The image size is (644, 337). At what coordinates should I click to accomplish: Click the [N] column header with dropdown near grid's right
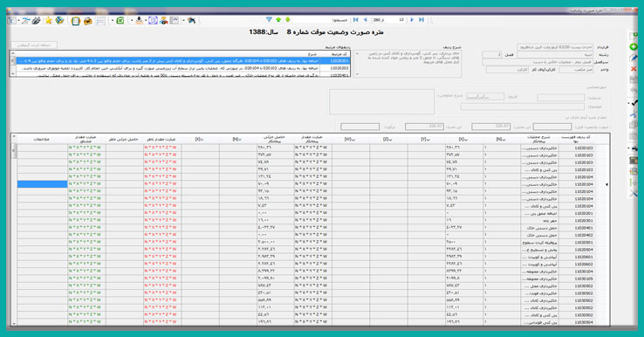coord(502,140)
